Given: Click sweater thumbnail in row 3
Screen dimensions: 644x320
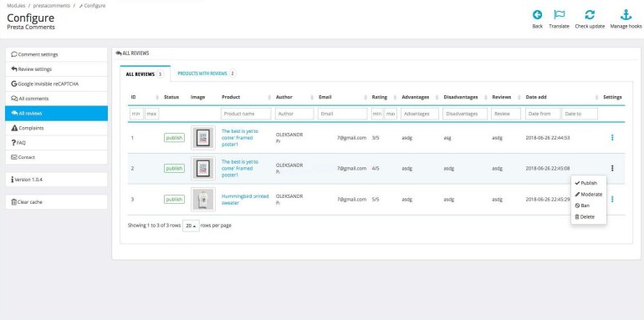Looking at the screenshot, I should (x=203, y=200).
